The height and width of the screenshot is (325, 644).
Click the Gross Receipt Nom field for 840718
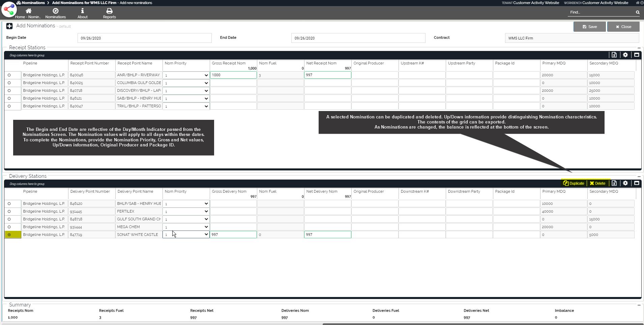[x=233, y=91]
